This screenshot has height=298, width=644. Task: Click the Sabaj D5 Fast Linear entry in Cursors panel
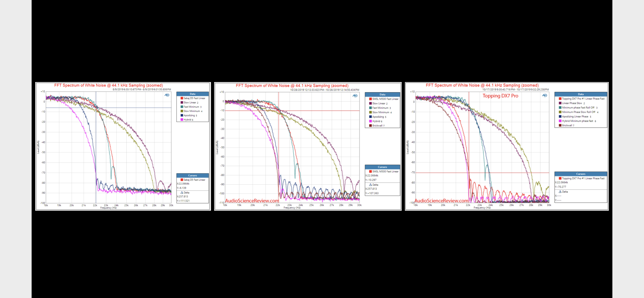pyautogui.click(x=193, y=180)
